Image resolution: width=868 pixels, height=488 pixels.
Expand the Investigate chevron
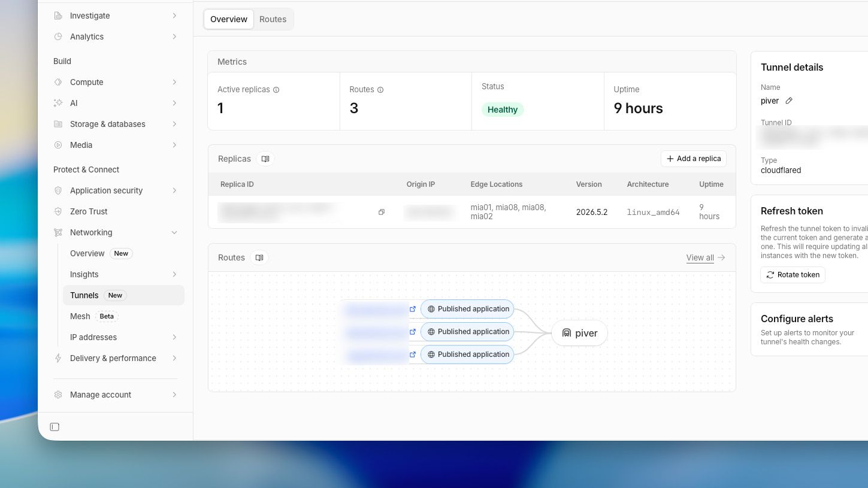[174, 16]
